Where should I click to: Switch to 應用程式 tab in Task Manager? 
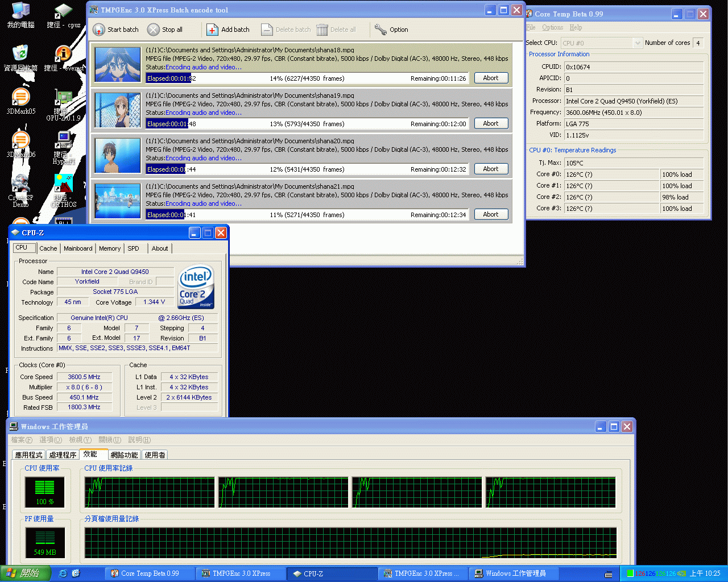click(x=28, y=455)
